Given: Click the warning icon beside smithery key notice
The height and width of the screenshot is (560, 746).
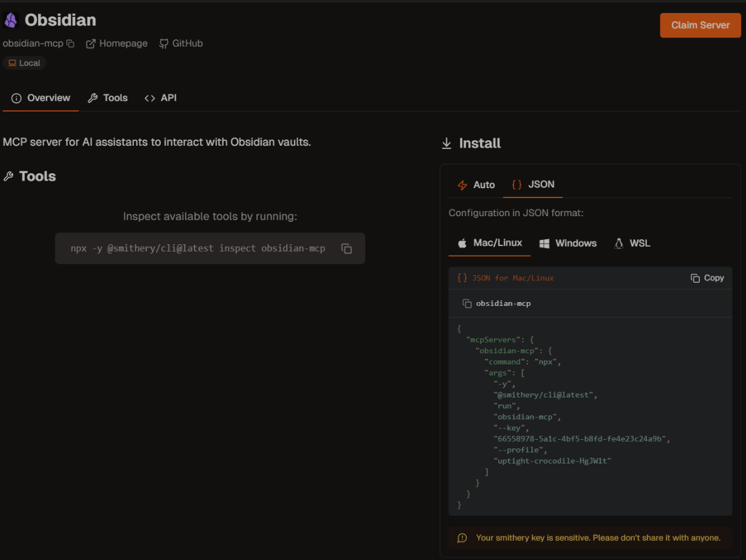Looking at the screenshot, I should (x=462, y=538).
